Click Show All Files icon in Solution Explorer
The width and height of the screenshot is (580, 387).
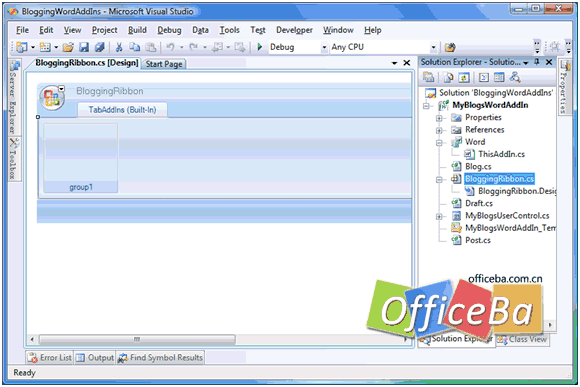click(448, 77)
